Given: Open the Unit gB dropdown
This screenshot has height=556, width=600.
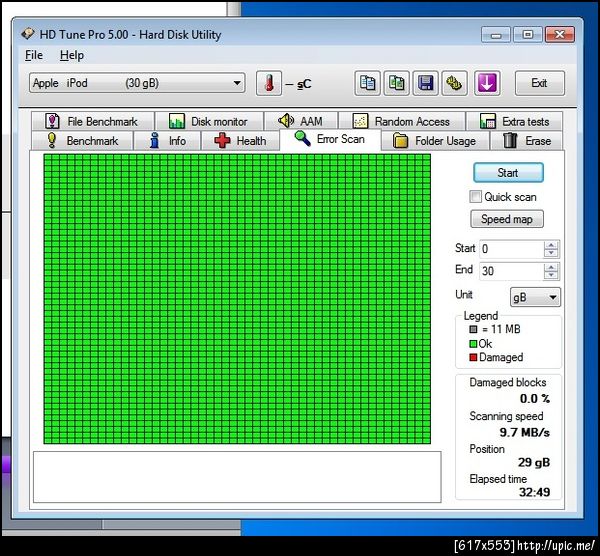Looking at the screenshot, I should 535,297.
